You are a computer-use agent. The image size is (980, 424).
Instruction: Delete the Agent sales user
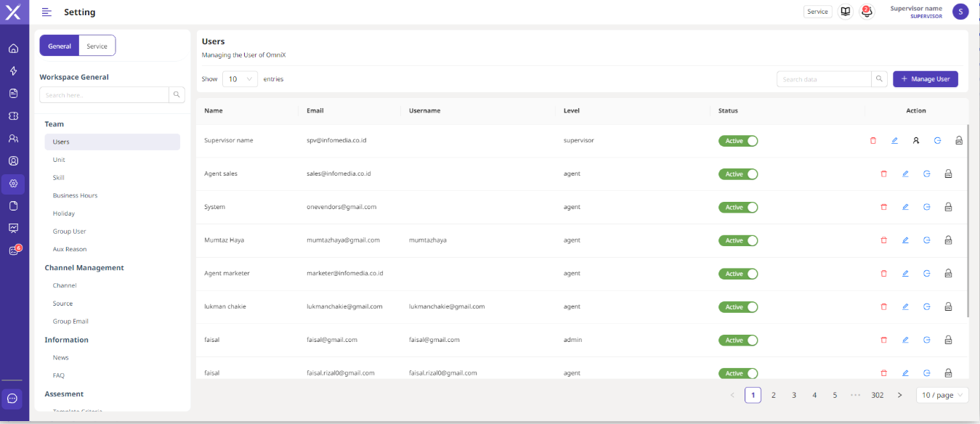pyautogui.click(x=883, y=174)
